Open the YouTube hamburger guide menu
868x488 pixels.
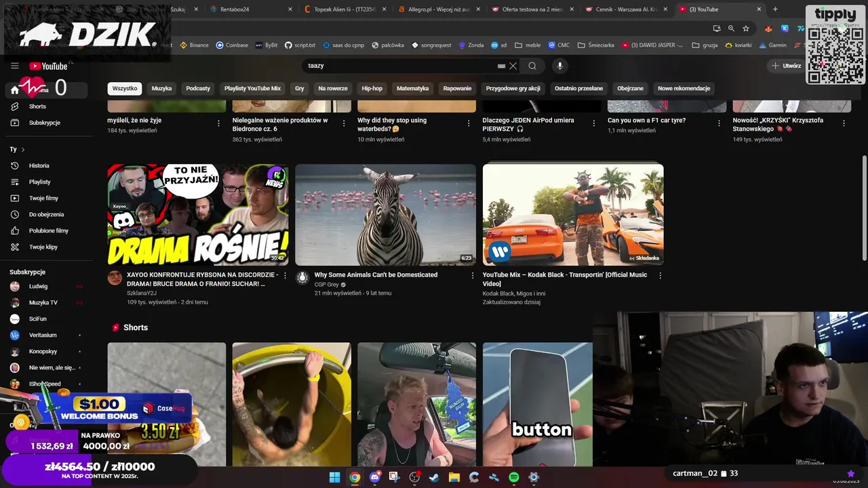(x=14, y=66)
